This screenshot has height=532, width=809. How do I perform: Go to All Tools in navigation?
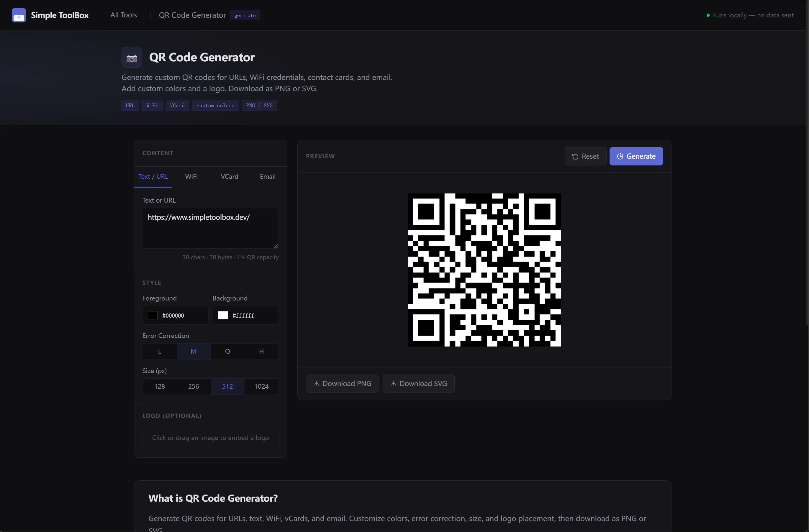124,15
